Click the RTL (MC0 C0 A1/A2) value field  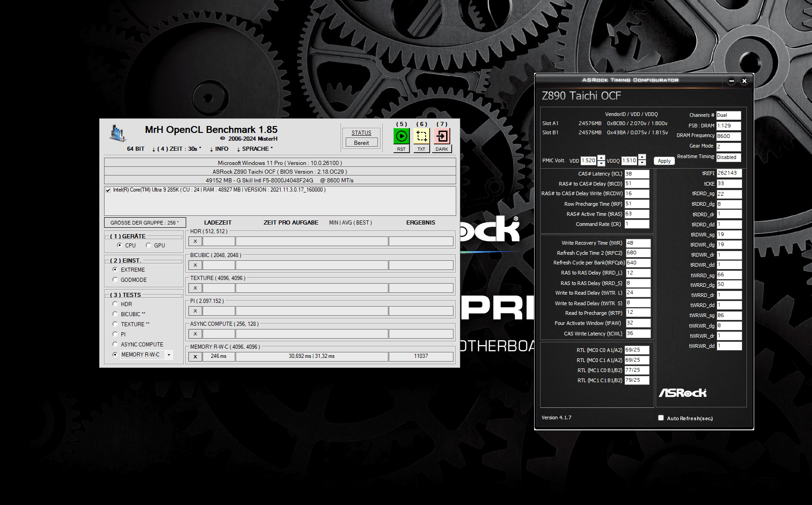click(637, 350)
